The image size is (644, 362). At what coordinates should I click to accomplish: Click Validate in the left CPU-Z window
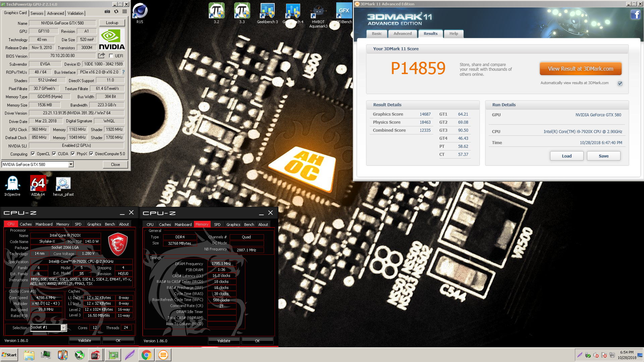click(x=85, y=341)
